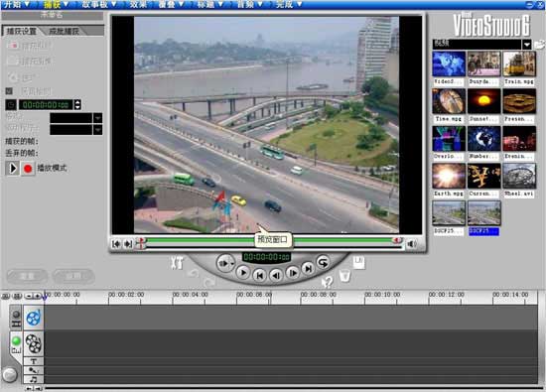Screen dimensions: 546x392
Task: Click the trash bin delete icon
Action: [344, 276]
